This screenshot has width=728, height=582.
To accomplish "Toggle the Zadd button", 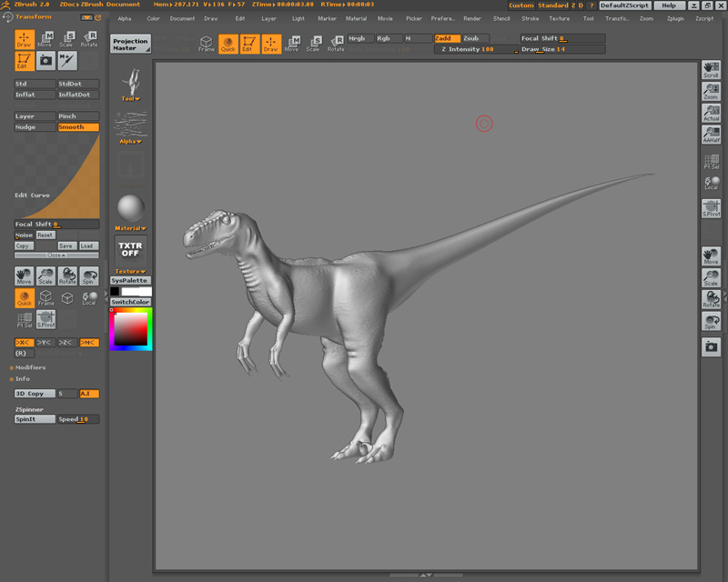I will (447, 38).
